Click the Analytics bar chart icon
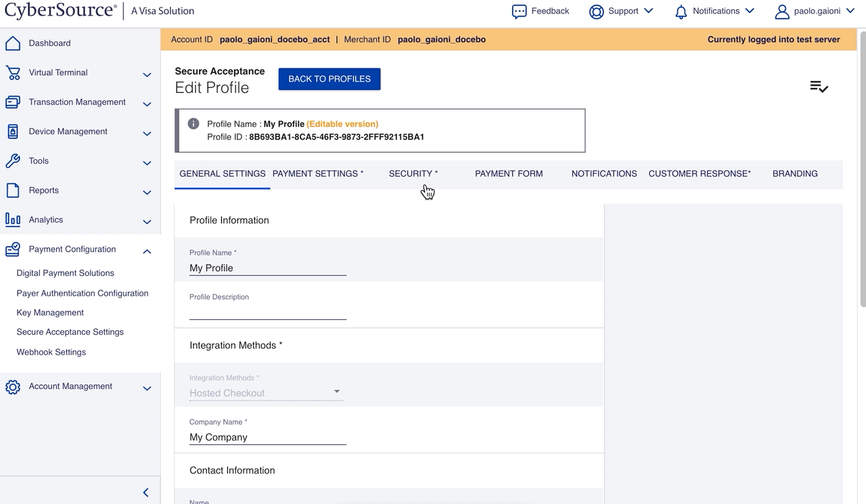866x504 pixels. [12, 220]
